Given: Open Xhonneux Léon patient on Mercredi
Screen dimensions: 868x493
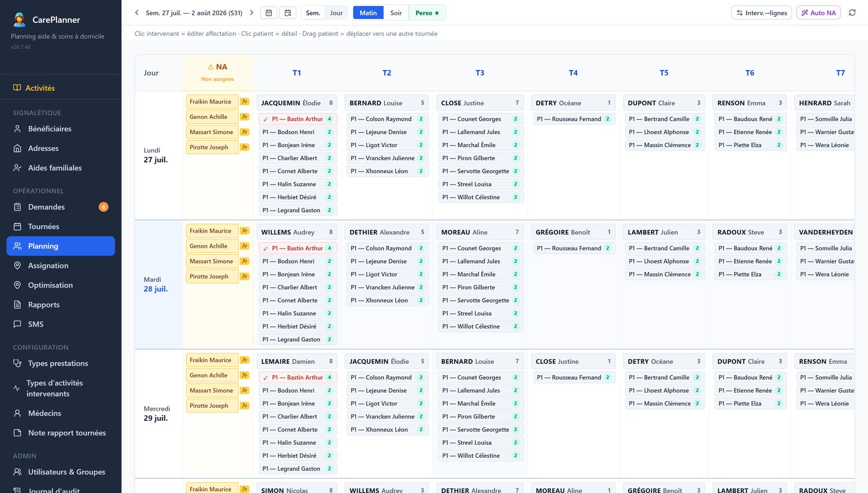Looking at the screenshot, I should pos(387,429).
